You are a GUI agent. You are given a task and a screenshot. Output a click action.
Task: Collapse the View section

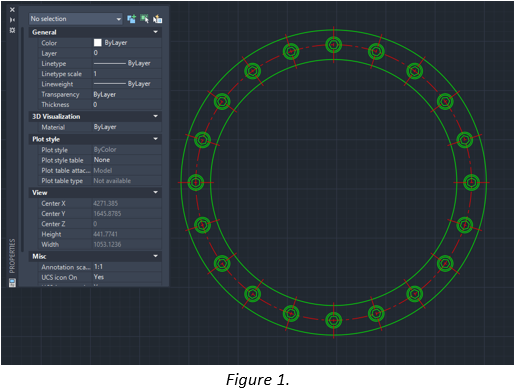pyautogui.click(x=155, y=193)
